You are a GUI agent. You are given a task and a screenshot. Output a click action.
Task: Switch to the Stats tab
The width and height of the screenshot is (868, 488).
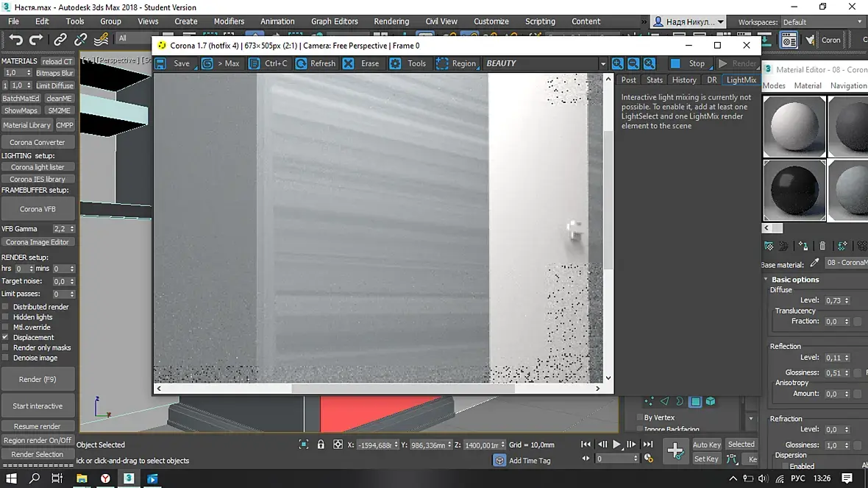tap(655, 79)
